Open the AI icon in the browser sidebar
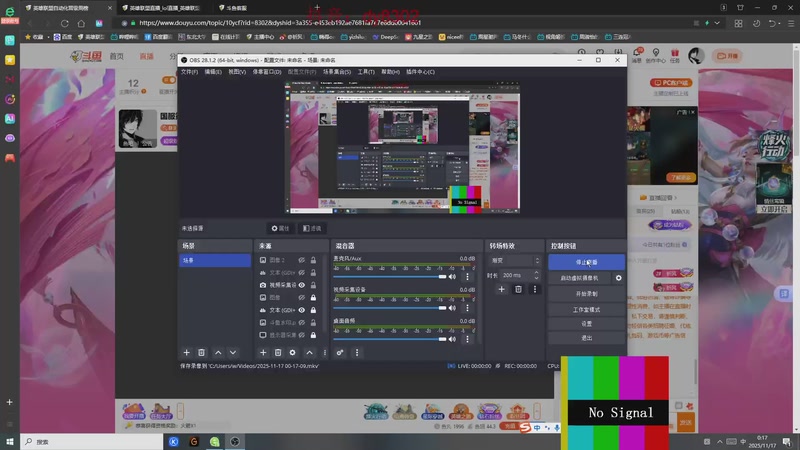The width and height of the screenshot is (800, 450). 10,118
